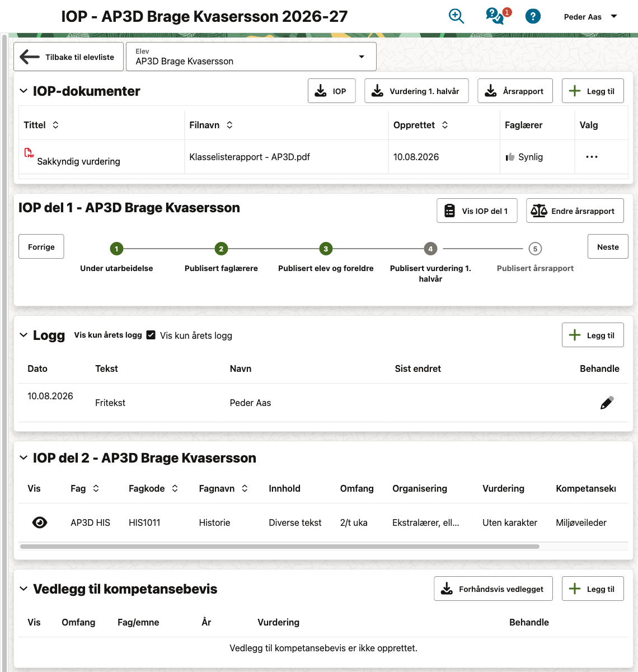Image resolution: width=638 pixels, height=672 pixels.
Task: Collapse the IOP-dokumenter section
Action: click(x=24, y=91)
